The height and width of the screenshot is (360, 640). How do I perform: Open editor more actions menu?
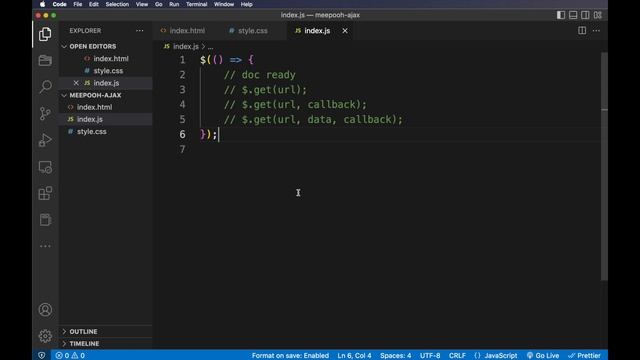pos(596,31)
